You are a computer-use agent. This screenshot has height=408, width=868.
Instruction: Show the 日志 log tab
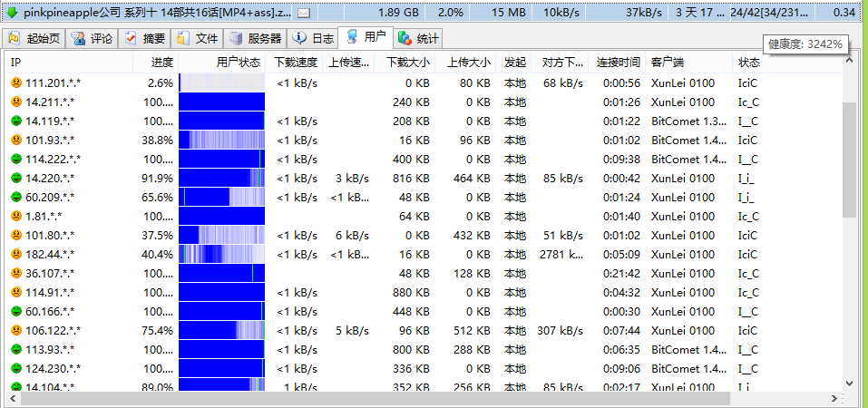tap(314, 39)
